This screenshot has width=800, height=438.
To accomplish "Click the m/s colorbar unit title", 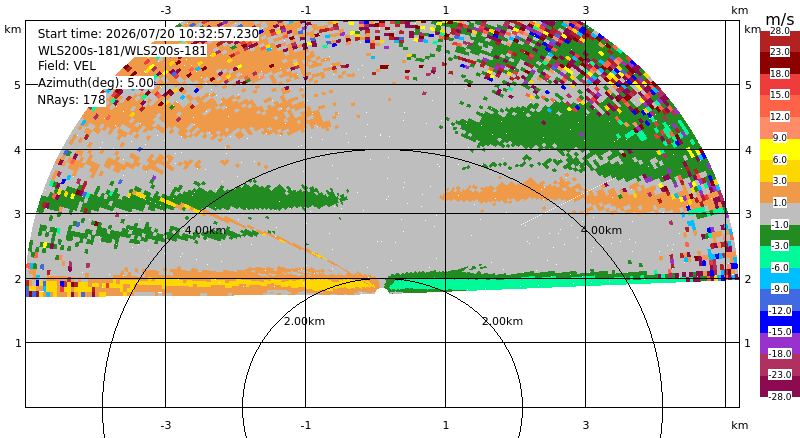I will [x=780, y=19].
